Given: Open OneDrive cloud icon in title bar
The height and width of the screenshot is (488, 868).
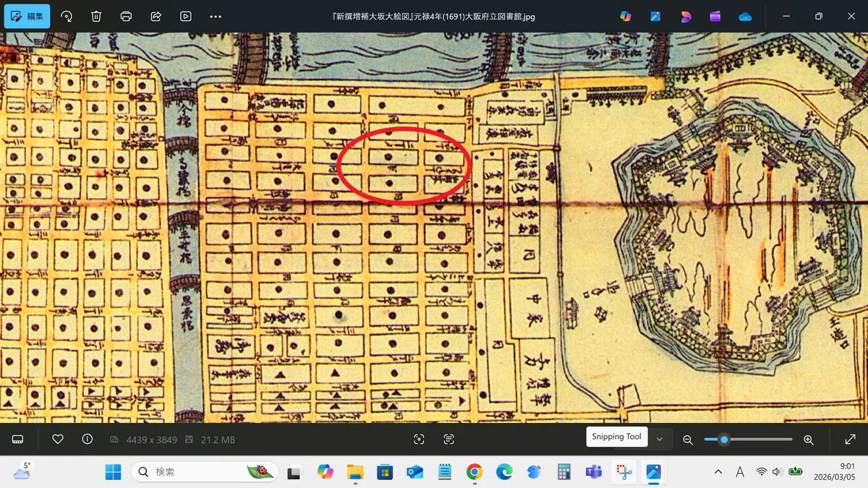Looking at the screenshot, I should 745,16.
